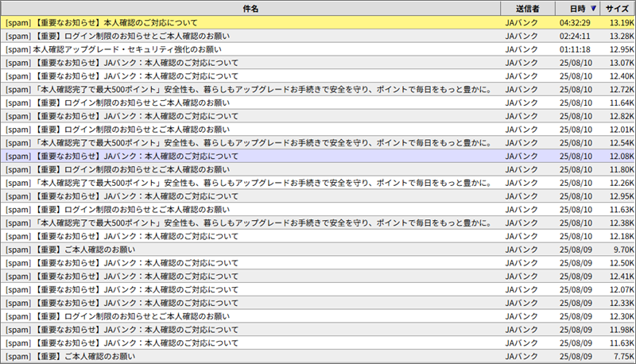The height and width of the screenshot is (364, 636).
Task: Click the size cell 13.19K
Action: point(622,23)
